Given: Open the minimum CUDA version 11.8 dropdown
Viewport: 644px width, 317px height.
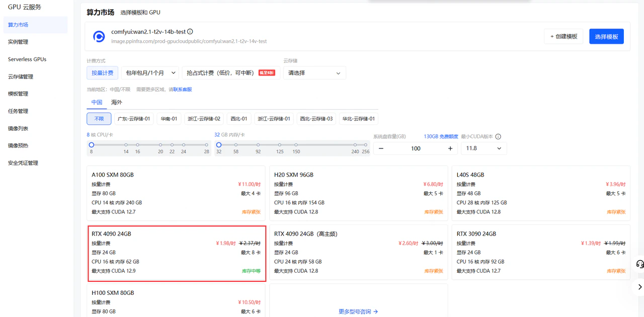Looking at the screenshot, I should [484, 148].
